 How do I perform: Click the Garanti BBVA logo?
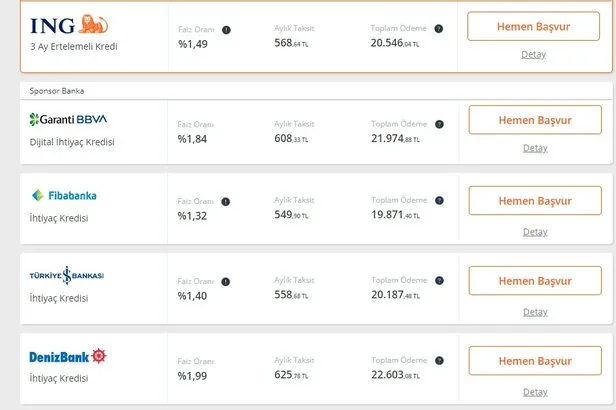click(x=69, y=120)
